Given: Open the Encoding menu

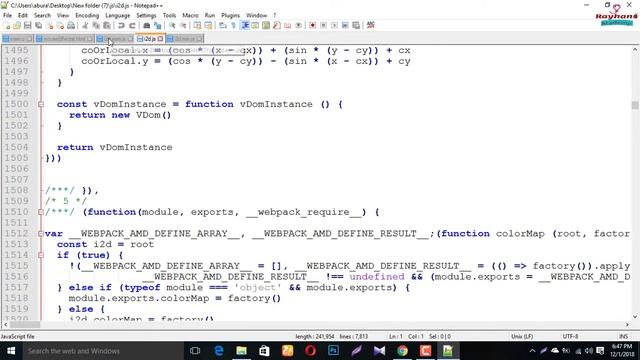Looking at the screenshot, I should coord(87,16).
